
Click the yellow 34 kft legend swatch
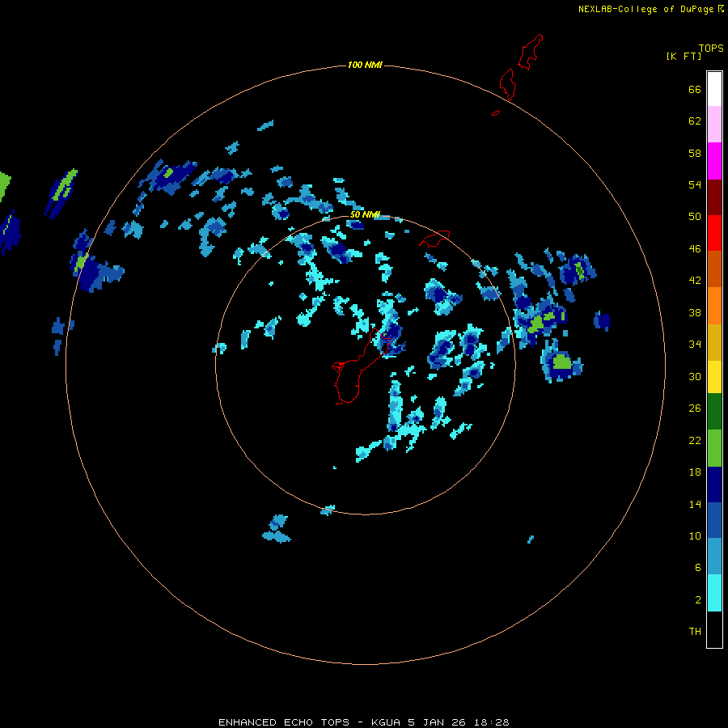pos(714,376)
